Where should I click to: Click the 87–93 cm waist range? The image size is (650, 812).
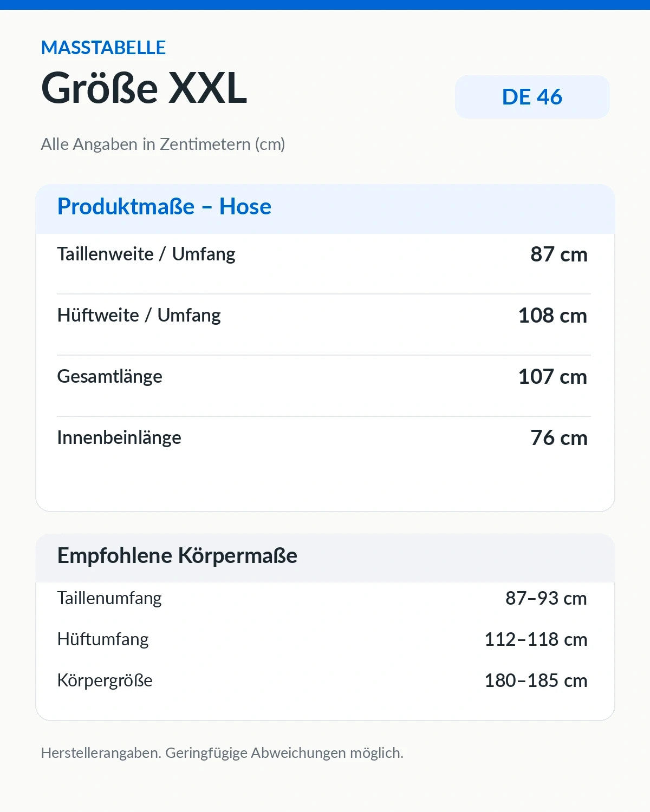pos(546,598)
